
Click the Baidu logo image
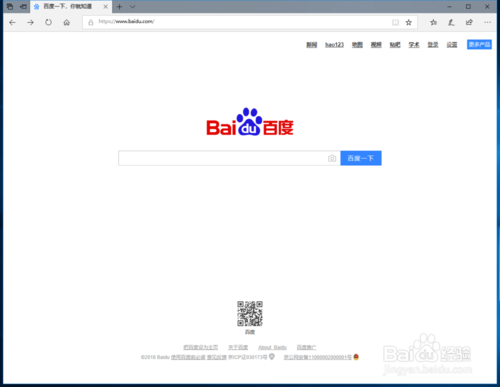tap(250, 122)
